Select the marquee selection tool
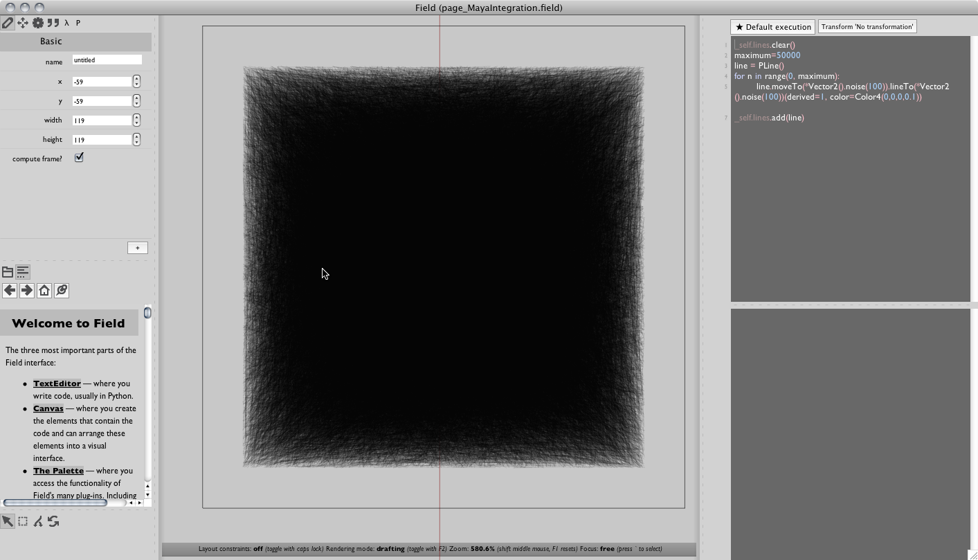Viewport: 978px width, 560px height. [23, 521]
